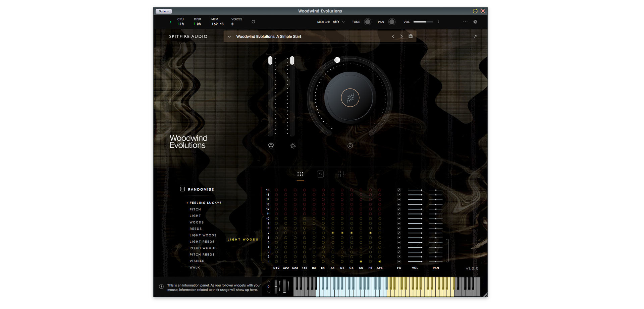The width and height of the screenshot is (644, 309).
Task: Open the preset browser dropdown chevron
Action: 229,37
